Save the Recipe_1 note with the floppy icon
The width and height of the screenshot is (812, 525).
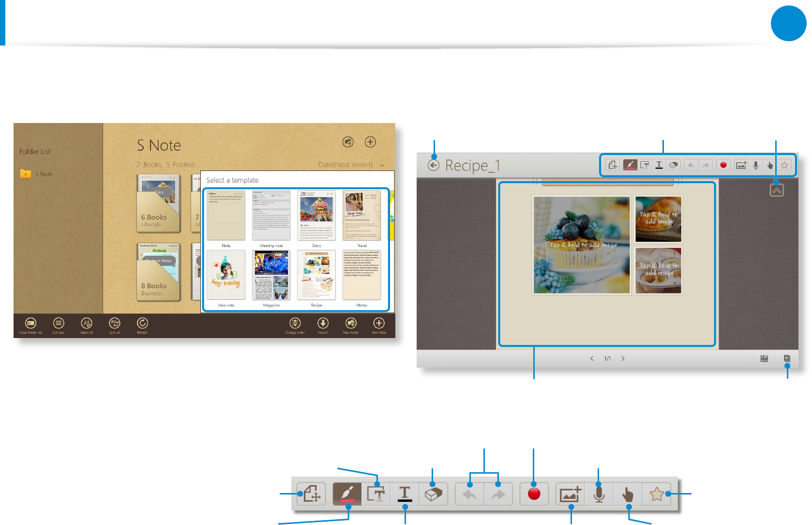(x=764, y=358)
